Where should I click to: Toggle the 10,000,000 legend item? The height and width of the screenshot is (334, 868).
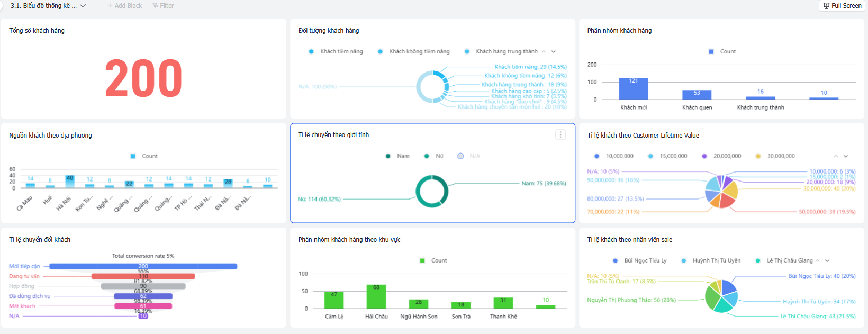coord(614,156)
